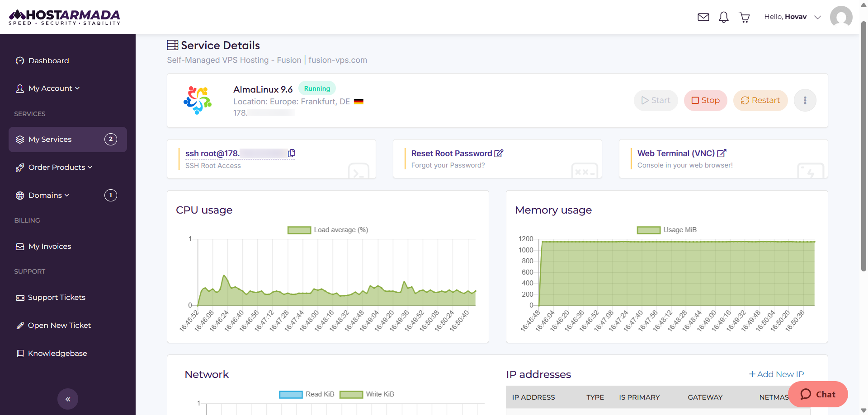Open the mail envelope icon in header
Screen dimensions: 868x415
click(703, 17)
